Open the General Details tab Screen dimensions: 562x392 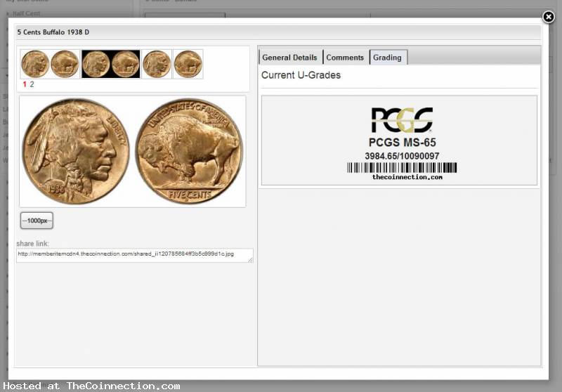coord(289,58)
